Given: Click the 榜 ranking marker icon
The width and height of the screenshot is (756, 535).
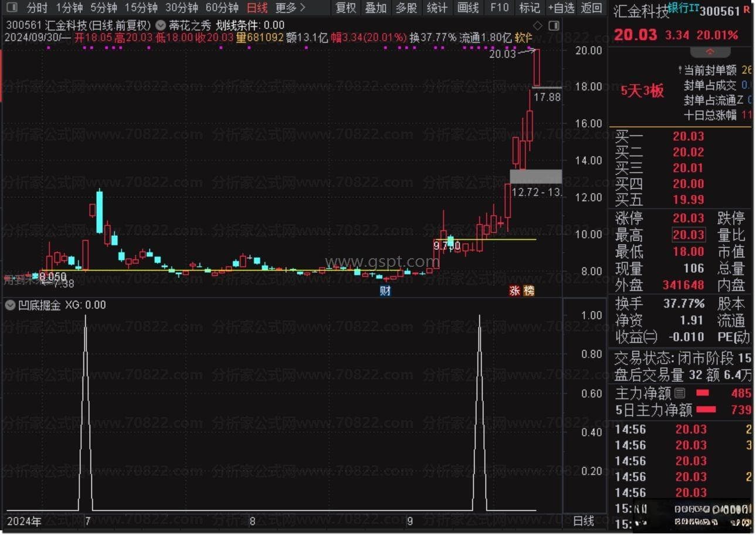Looking at the screenshot, I should 529,291.
